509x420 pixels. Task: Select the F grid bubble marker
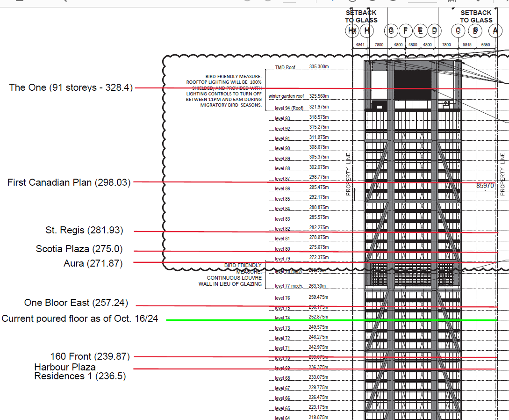[x=405, y=31]
